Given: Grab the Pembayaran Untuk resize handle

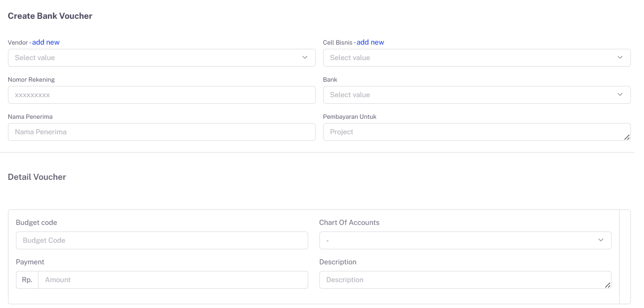Looking at the screenshot, I should point(627,137).
